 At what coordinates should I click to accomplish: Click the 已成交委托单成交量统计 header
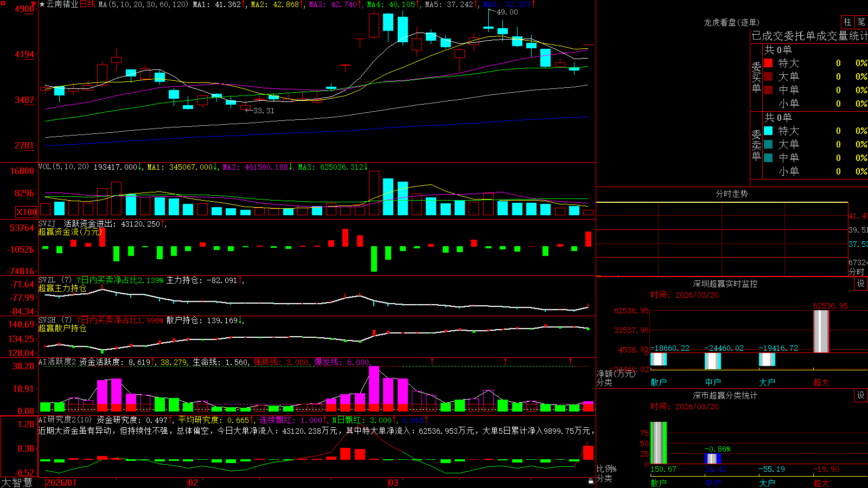[809, 36]
